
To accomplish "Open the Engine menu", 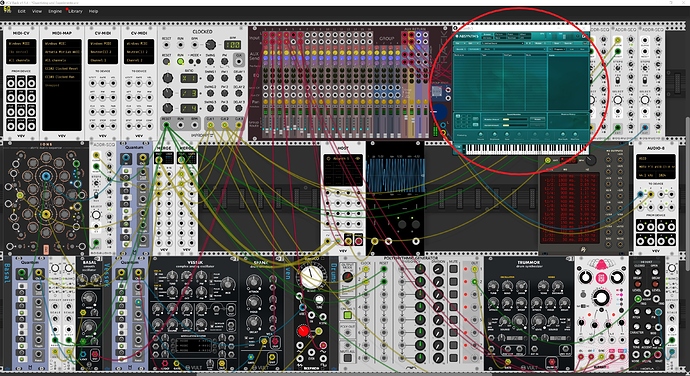I will pos(55,11).
